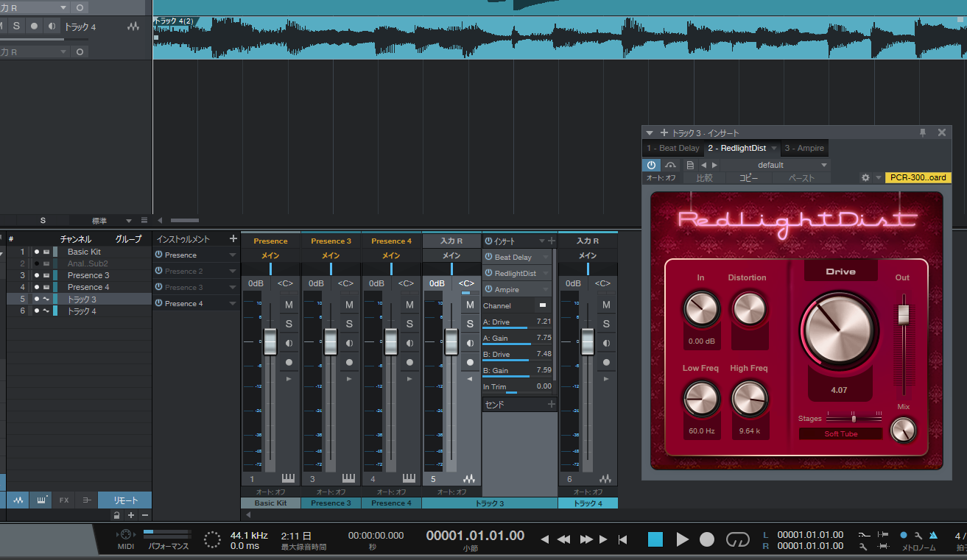Open Beat Delay insert dropdown arrow
The height and width of the screenshot is (560, 967).
click(x=546, y=258)
